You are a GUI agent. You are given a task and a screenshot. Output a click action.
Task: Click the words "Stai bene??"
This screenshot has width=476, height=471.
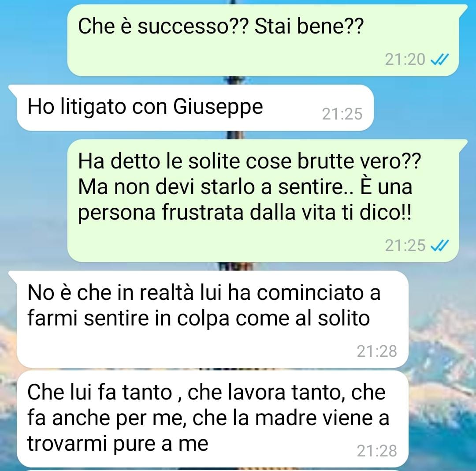309,26
